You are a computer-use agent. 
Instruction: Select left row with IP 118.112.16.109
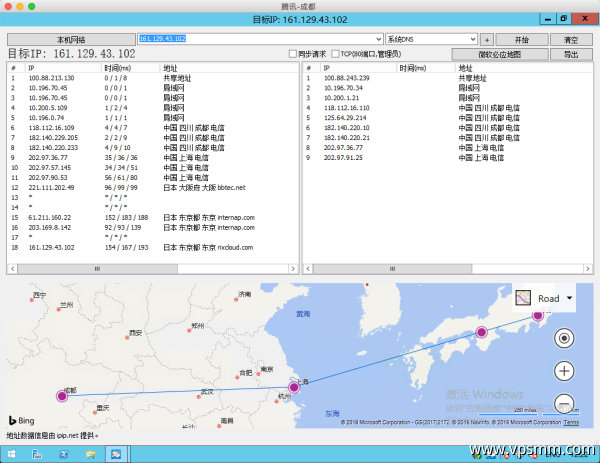pos(153,128)
